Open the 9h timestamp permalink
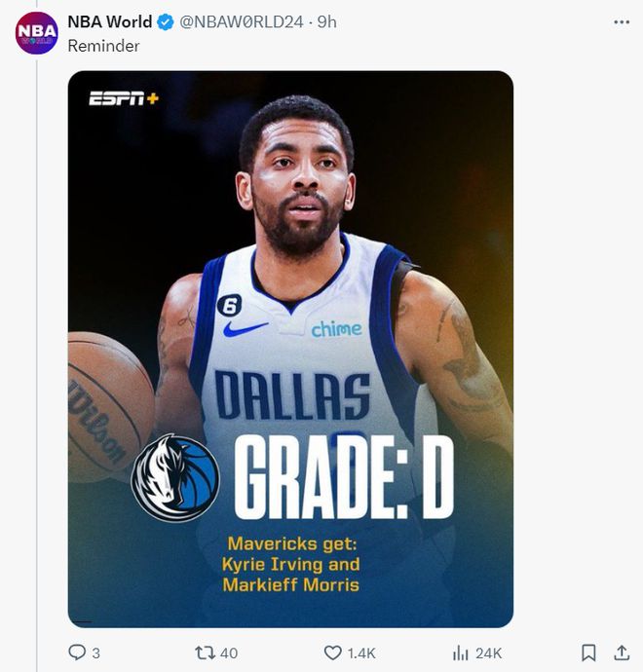 (326, 21)
